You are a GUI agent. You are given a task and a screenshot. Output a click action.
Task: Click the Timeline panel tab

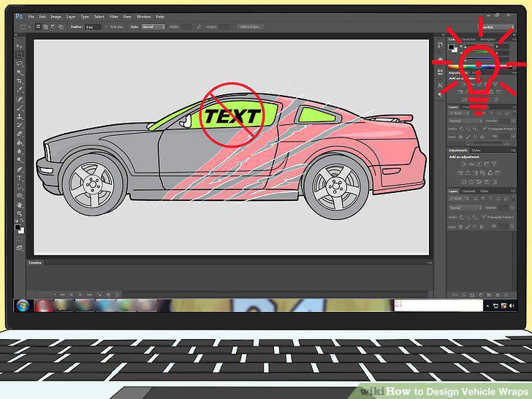35,262
